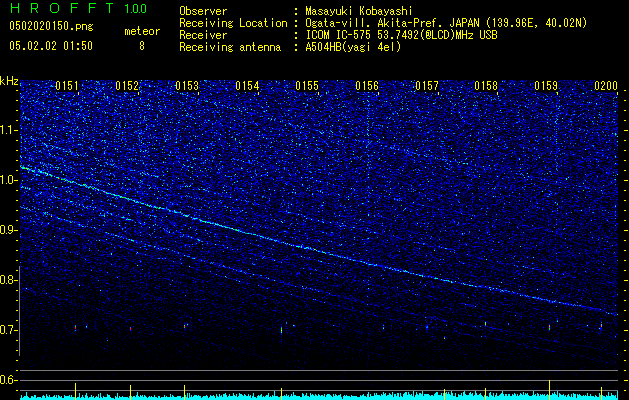Click the HROFFT 1.00 title

[78, 8]
